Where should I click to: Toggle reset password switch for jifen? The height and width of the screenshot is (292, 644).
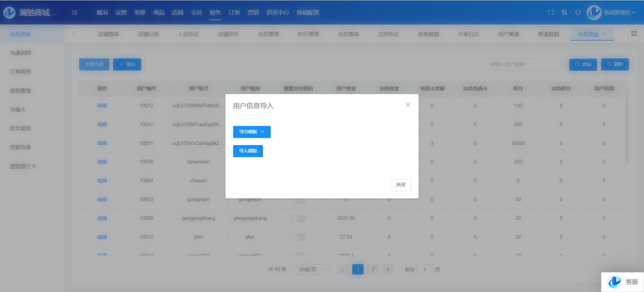click(x=298, y=237)
